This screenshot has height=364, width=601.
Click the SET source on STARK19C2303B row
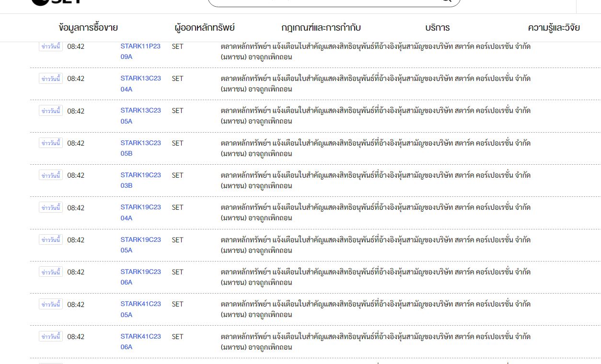click(177, 175)
